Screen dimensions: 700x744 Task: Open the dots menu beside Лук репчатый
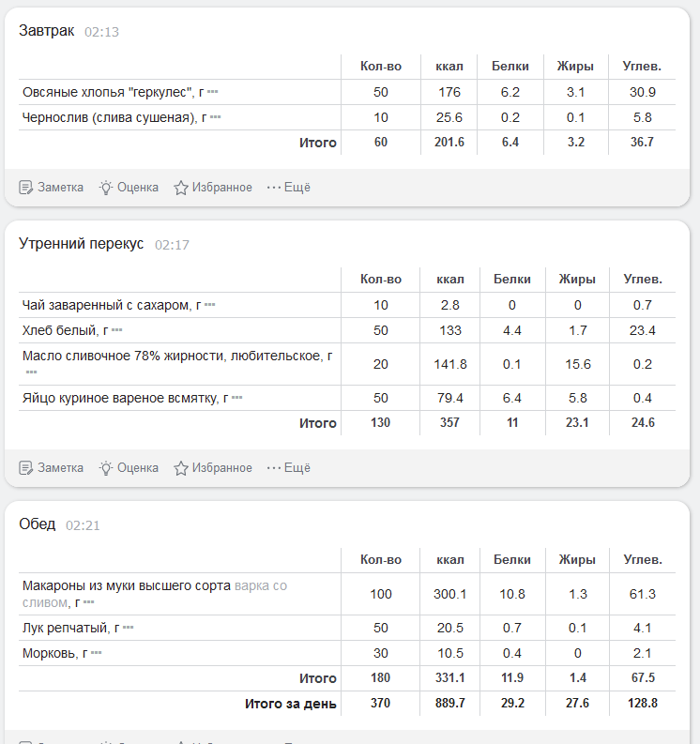tap(128, 627)
